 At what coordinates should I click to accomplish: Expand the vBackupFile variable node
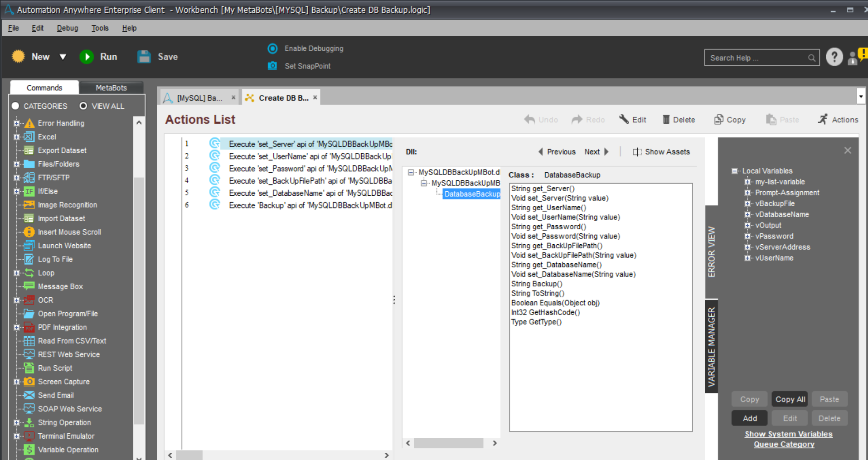(x=747, y=203)
